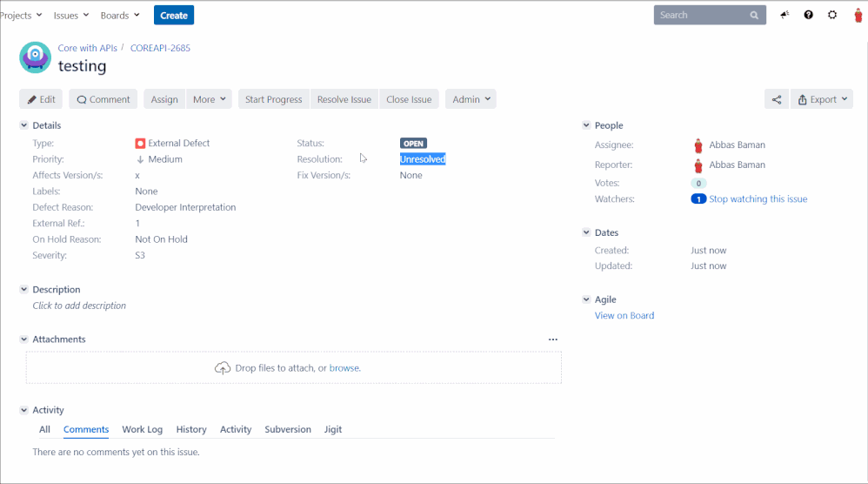Click the highlighted Unresolved resolution value
Viewport: 868px width, 484px height.
(x=423, y=159)
